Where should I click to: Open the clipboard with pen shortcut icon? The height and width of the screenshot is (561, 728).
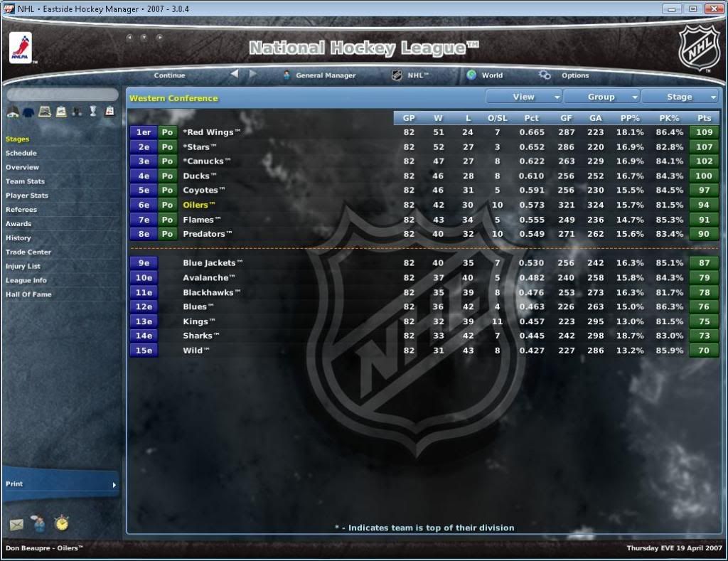[61, 112]
